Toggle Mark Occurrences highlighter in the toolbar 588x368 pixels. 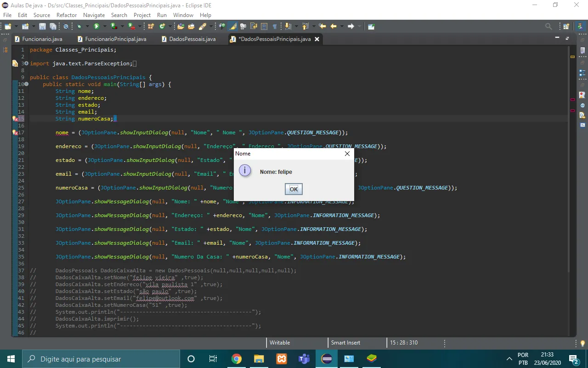(x=233, y=27)
